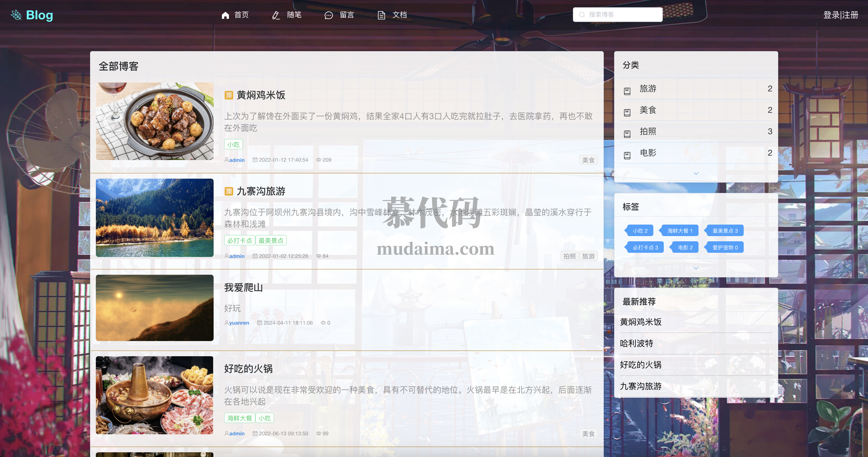
Task: Expand the 标签 panel with chevron
Action: pos(696,268)
